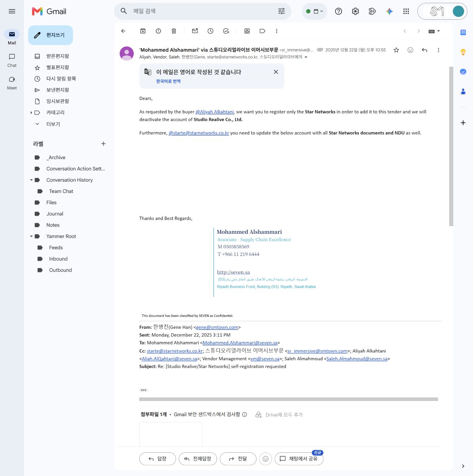Compose a new email with 편지쓰기
Image resolution: width=473 pixels, height=476 pixels.
(50, 35)
